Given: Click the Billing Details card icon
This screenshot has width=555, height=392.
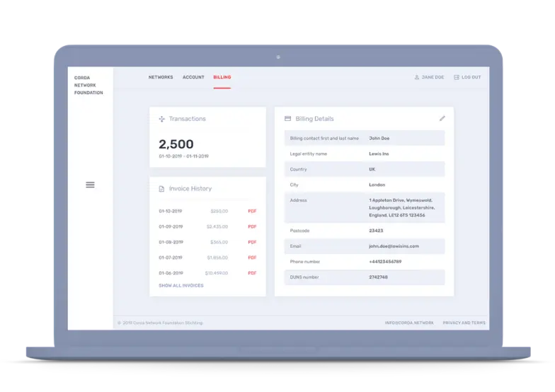Looking at the screenshot, I should pos(287,119).
